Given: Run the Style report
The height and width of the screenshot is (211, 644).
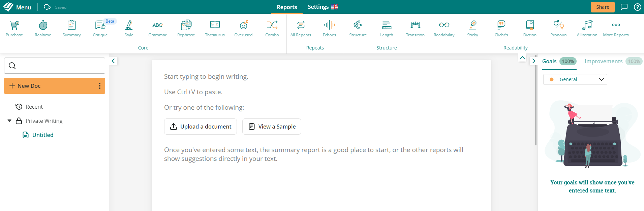Looking at the screenshot, I should [129, 29].
